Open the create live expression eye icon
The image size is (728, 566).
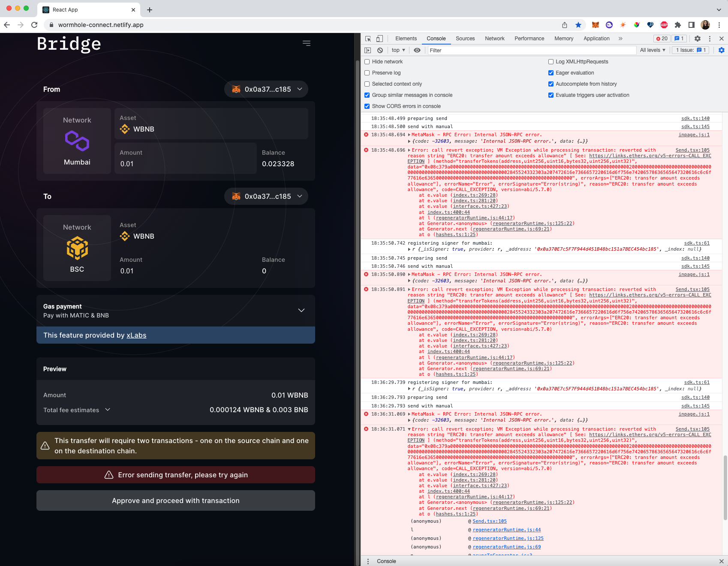417,50
